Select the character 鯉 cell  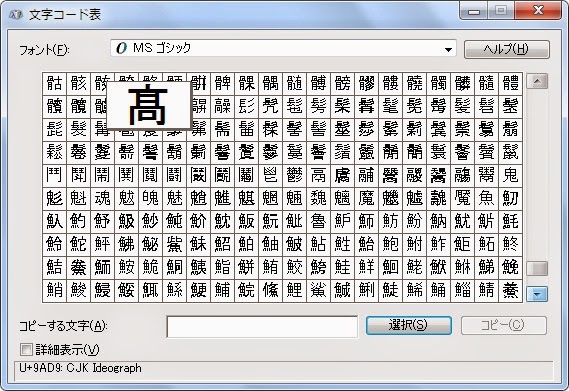tap(294, 290)
